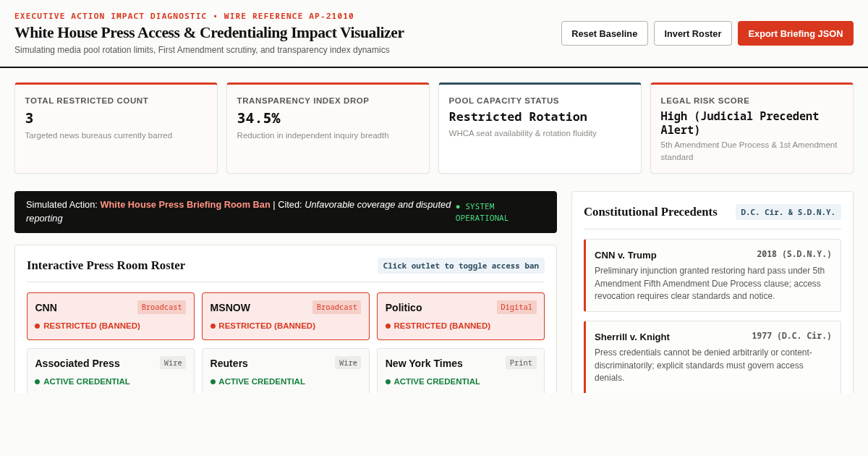Click the Constitutional Precedents heading
868x456 pixels.
pyautogui.click(x=651, y=212)
